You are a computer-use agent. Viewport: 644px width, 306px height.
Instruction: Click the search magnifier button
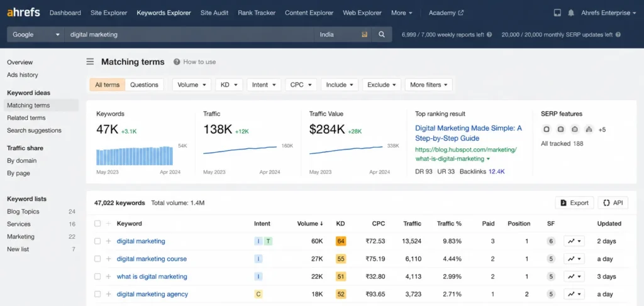click(x=382, y=35)
